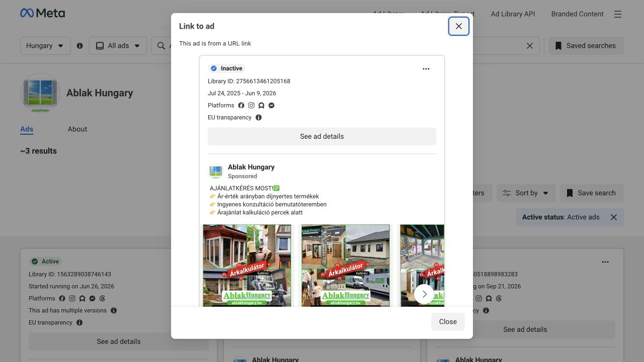
Task: Open the Sort by dropdown
Action: [526, 193]
